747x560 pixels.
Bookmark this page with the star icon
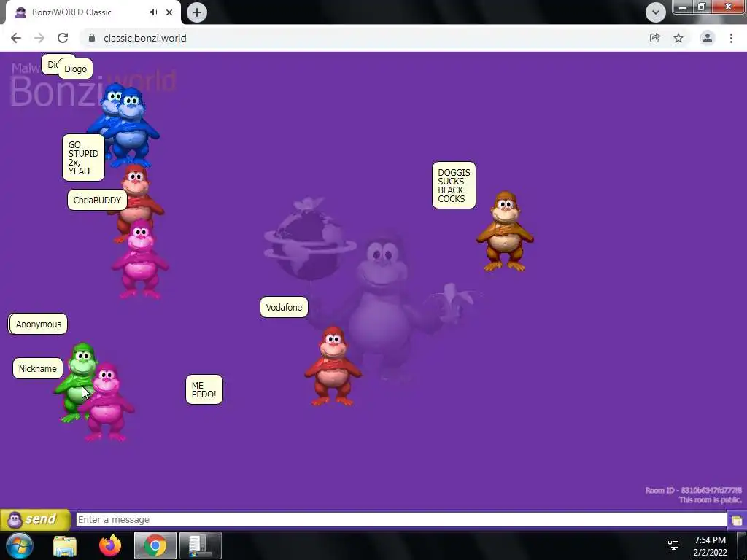point(678,38)
